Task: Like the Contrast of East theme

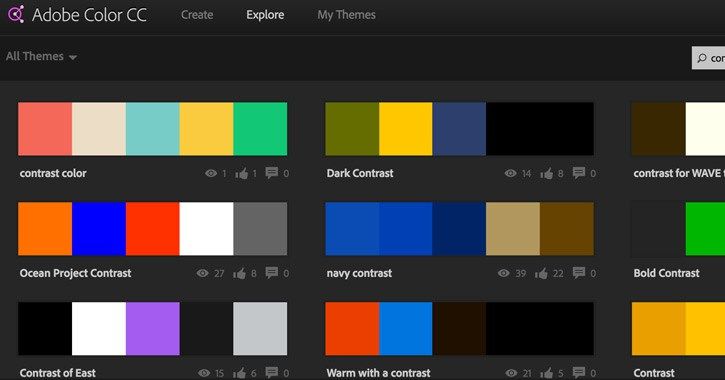Action: (x=240, y=373)
